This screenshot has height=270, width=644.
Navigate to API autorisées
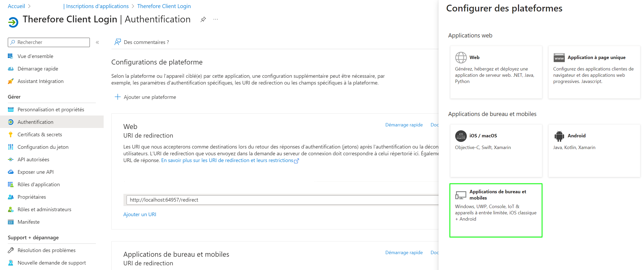[33, 159]
